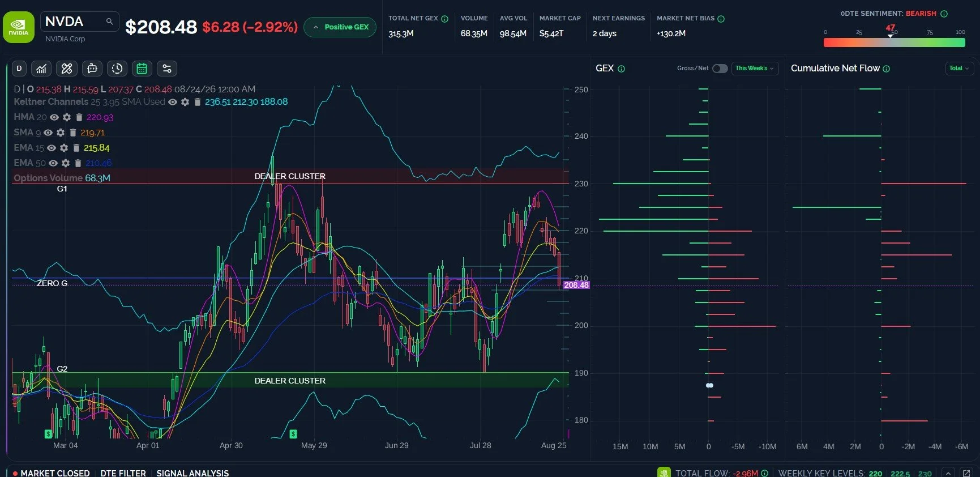Click the lower DEALER CLUSTER label
This screenshot has height=477, width=980.
pyautogui.click(x=290, y=381)
